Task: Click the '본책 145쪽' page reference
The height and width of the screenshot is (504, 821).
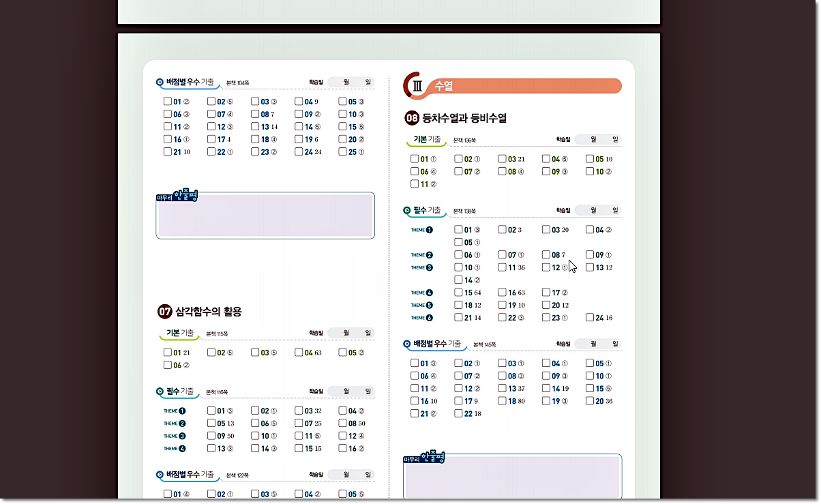Action: coord(485,345)
